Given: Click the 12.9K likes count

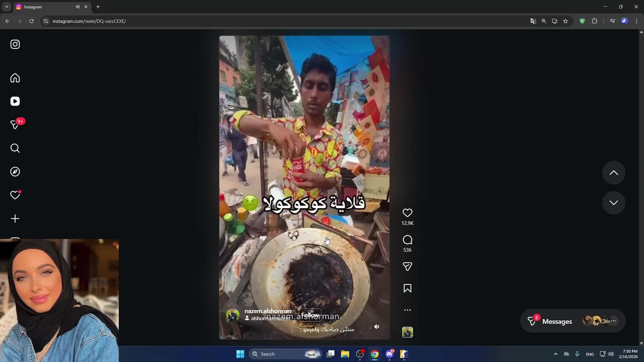Looking at the screenshot, I should [x=408, y=223].
